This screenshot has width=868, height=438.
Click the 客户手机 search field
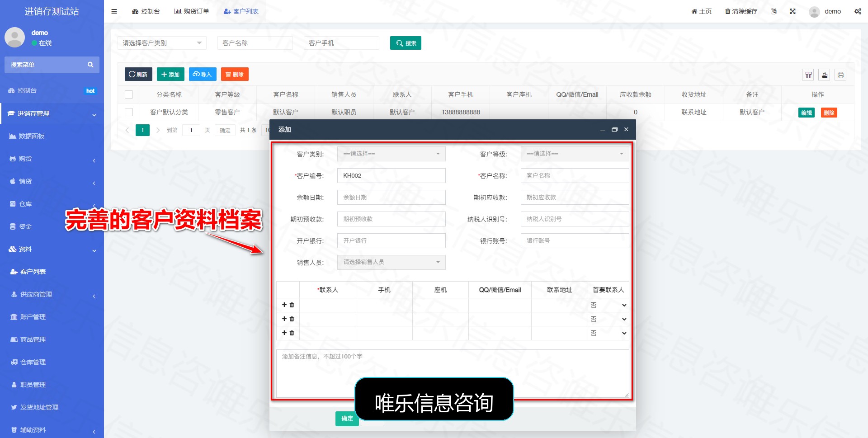click(341, 43)
